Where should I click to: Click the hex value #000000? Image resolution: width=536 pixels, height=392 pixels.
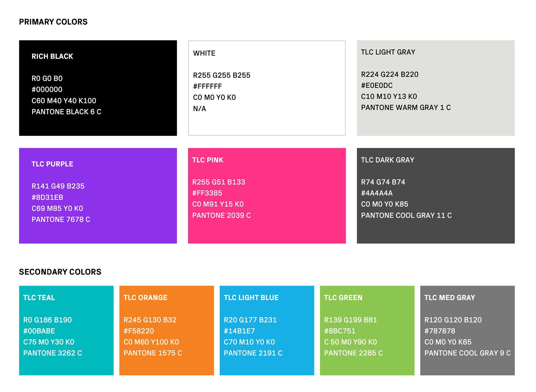[x=47, y=89]
